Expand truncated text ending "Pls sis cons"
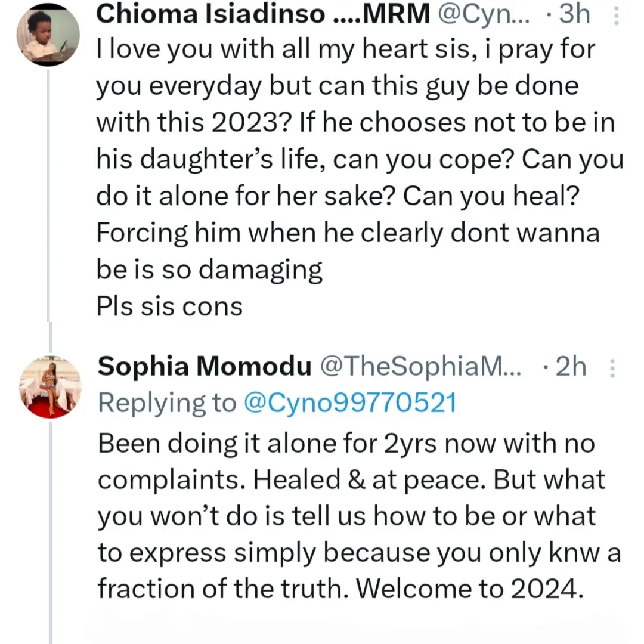This screenshot has width=644, height=644. [169, 306]
